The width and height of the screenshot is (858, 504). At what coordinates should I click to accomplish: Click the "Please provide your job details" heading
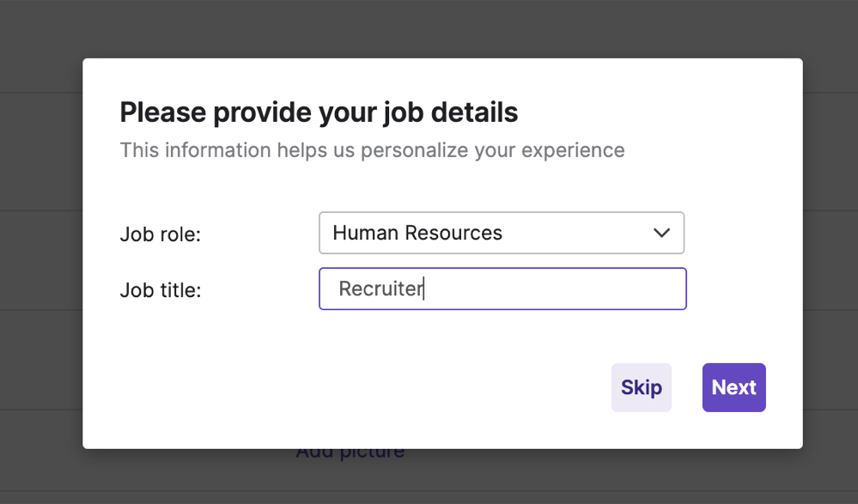pyautogui.click(x=319, y=112)
